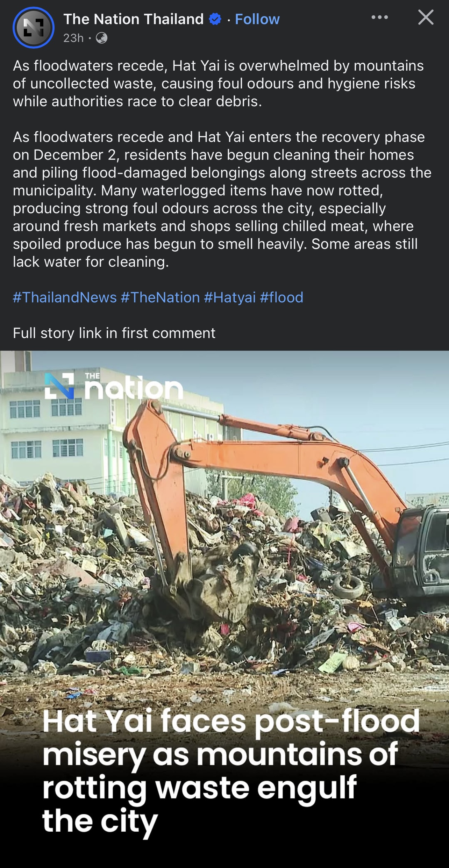Viewport: 449px width, 868px height.
Task: Open the #TheNation hashtag
Action: click(160, 297)
